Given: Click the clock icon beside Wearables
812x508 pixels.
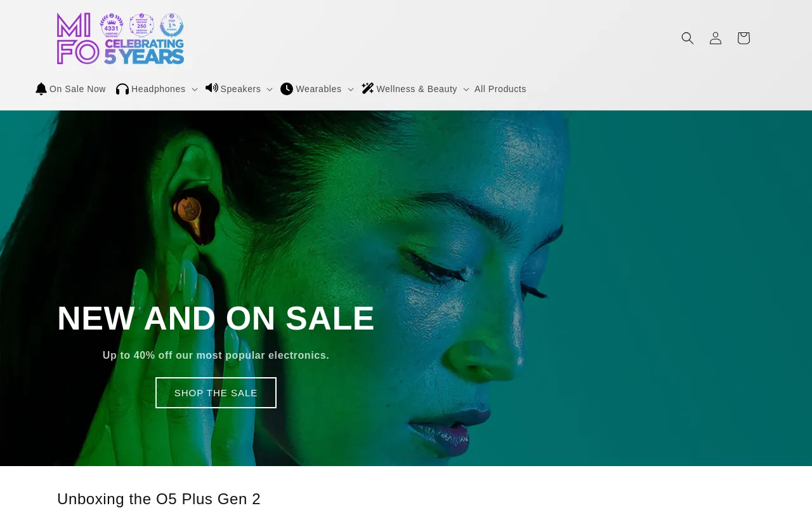Looking at the screenshot, I should coord(287,89).
